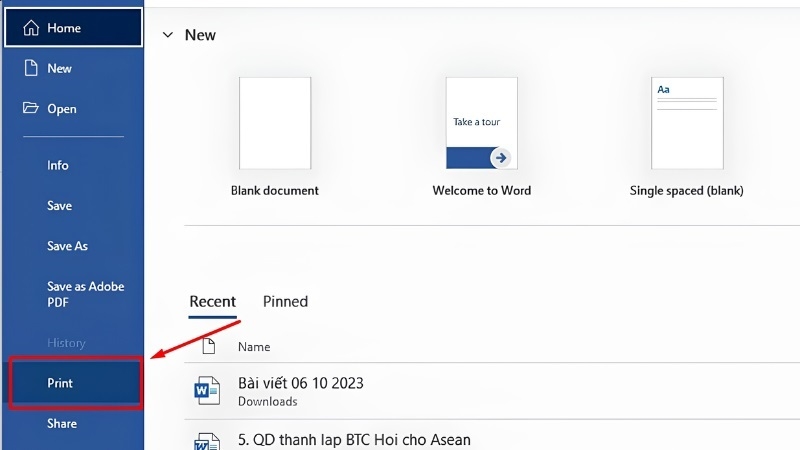
Task: Click the Home house icon
Action: (x=31, y=28)
